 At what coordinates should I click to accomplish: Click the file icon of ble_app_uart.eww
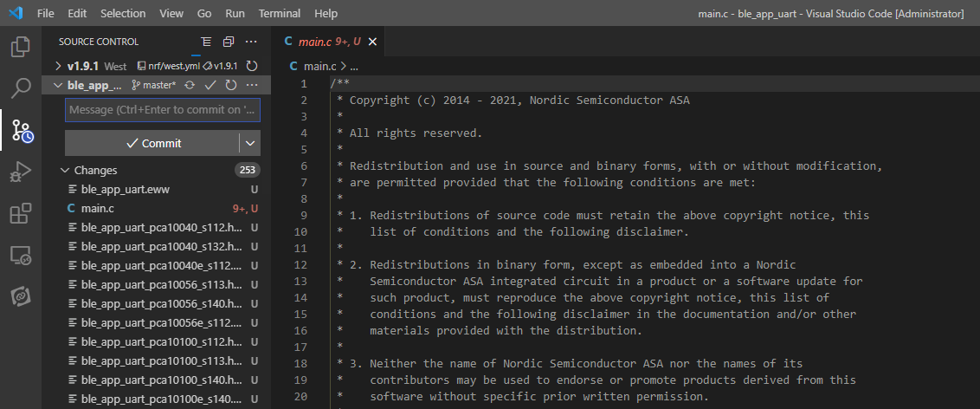click(x=72, y=190)
